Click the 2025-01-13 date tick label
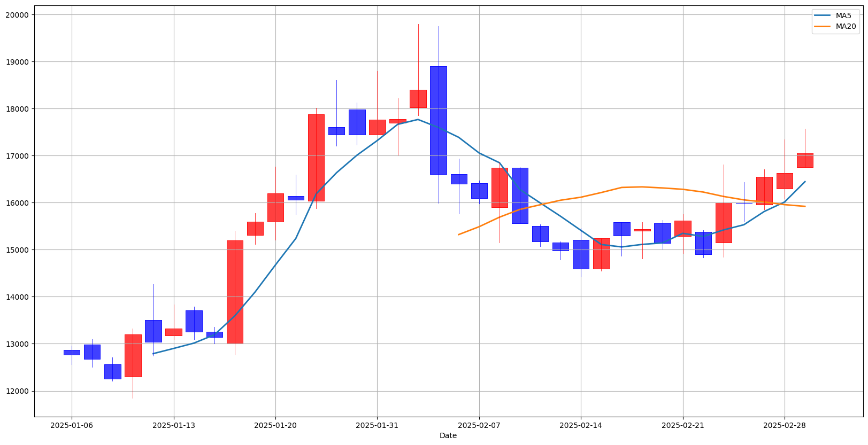Viewport: 868px width, 445px height. [173, 425]
